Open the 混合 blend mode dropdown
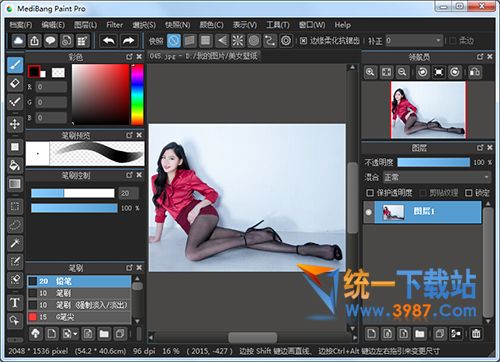This screenshot has height=362, width=500. coord(437,177)
